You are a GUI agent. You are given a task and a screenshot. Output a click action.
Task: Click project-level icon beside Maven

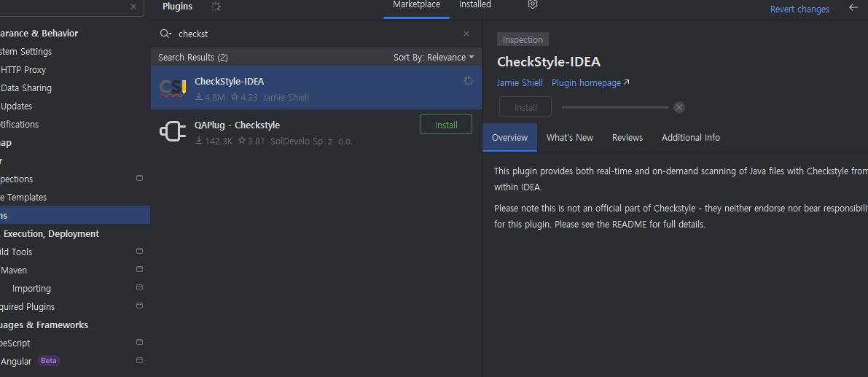point(139,270)
